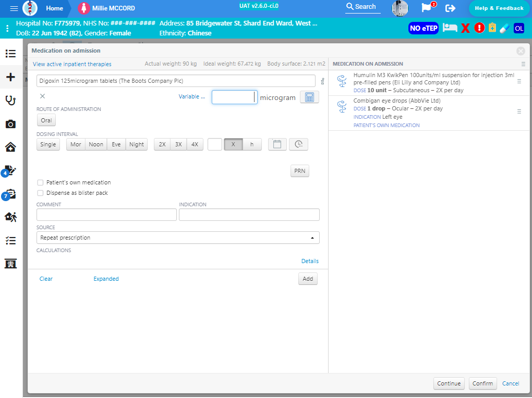The image size is (532, 398).
Task: Click the red X alert icon
Action: 465,28
